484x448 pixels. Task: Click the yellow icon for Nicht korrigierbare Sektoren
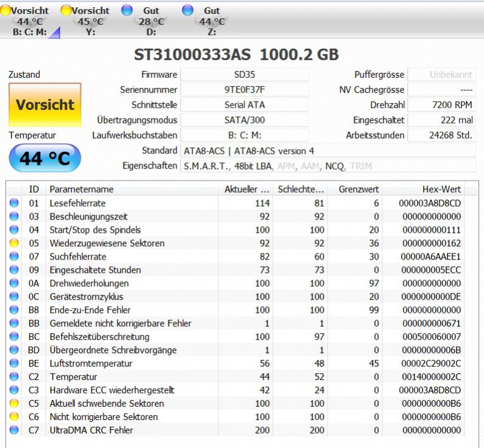pyautogui.click(x=14, y=416)
